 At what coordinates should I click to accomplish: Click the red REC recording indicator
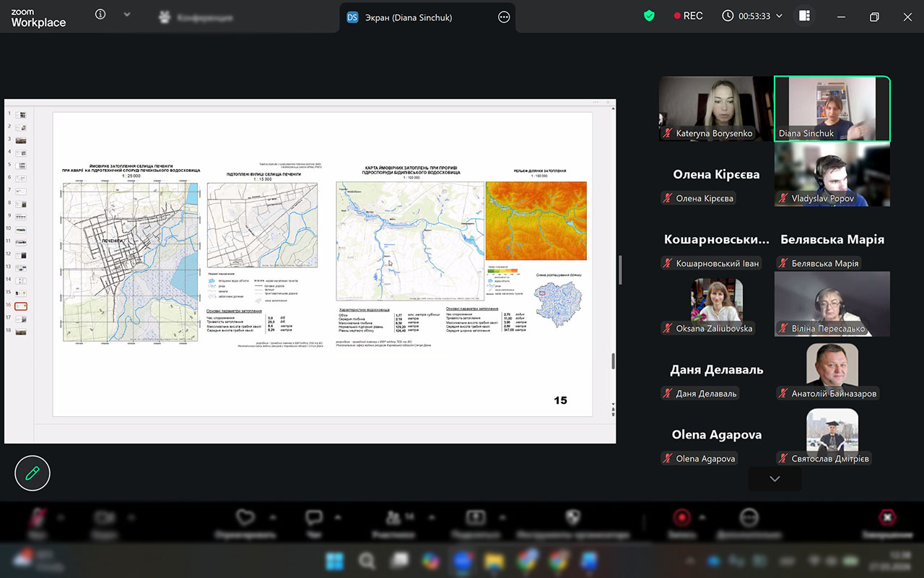(687, 16)
